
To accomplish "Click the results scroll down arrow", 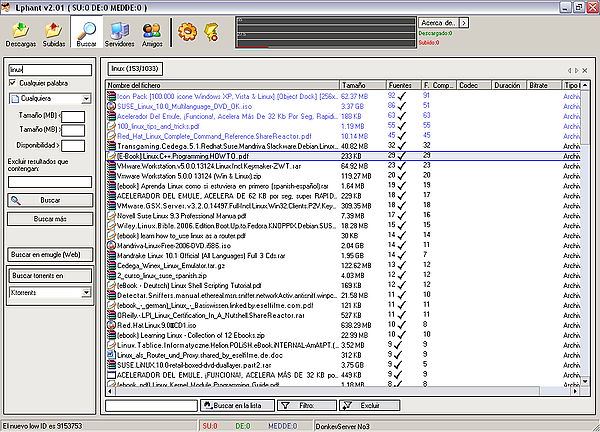I will point(585,381).
